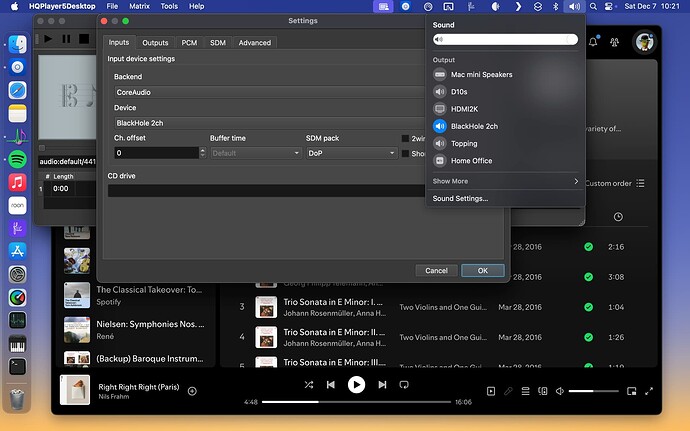Open Safari in the Dock
The height and width of the screenshot is (431, 690).
(x=18, y=90)
